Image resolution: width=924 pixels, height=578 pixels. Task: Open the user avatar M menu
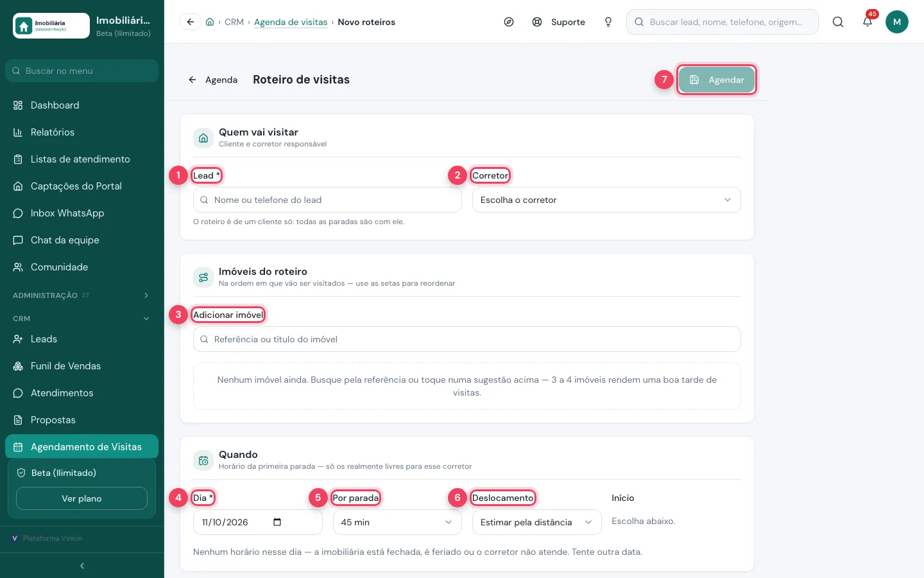(897, 22)
